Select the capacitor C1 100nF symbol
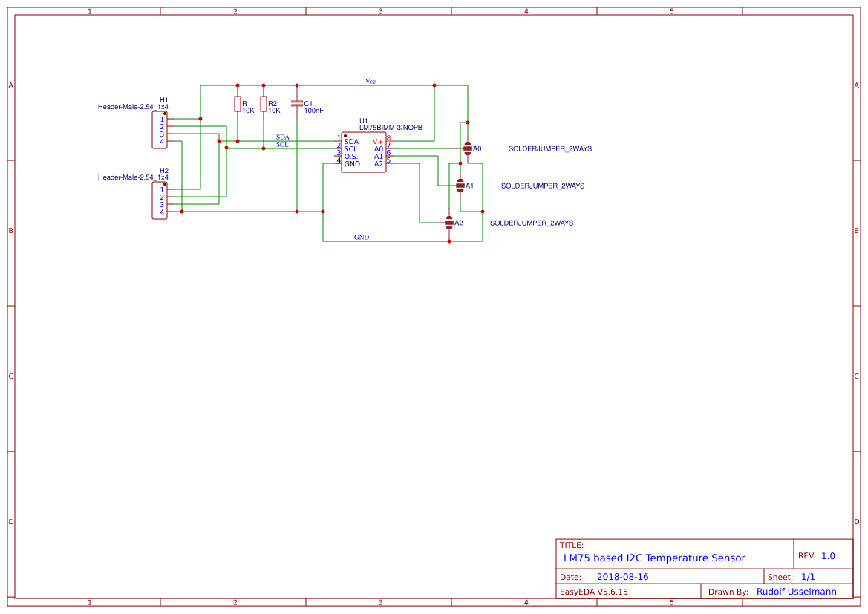Image resolution: width=868 pixels, height=614 pixels. (x=298, y=104)
